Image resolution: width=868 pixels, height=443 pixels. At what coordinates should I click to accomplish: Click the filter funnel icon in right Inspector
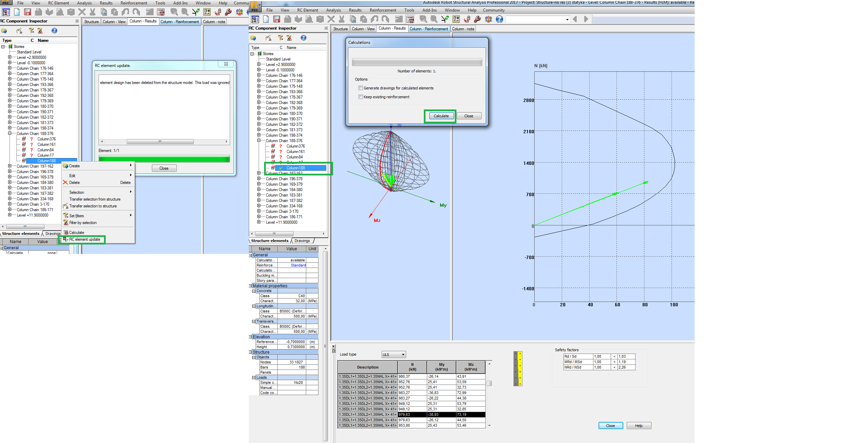[280, 38]
